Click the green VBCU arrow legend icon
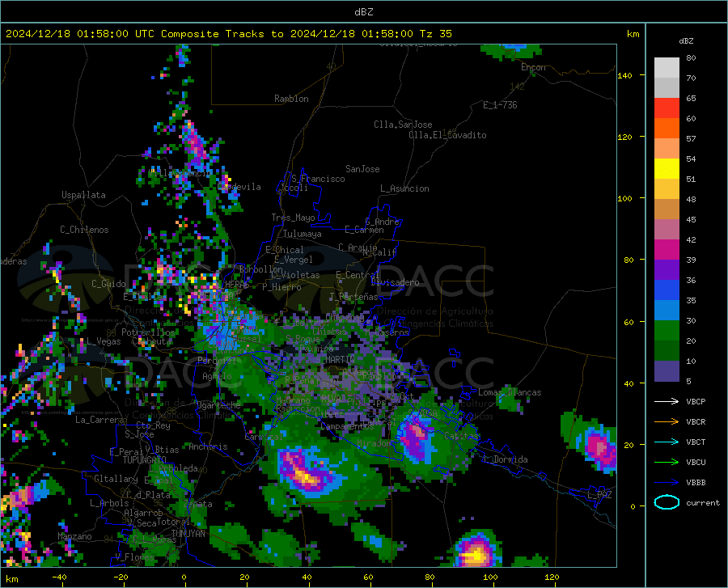Image resolution: width=728 pixels, height=588 pixels. (x=667, y=463)
